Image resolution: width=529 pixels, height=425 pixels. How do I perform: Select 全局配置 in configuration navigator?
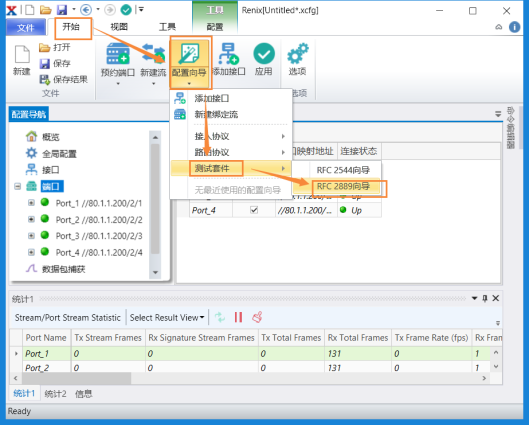click(59, 154)
